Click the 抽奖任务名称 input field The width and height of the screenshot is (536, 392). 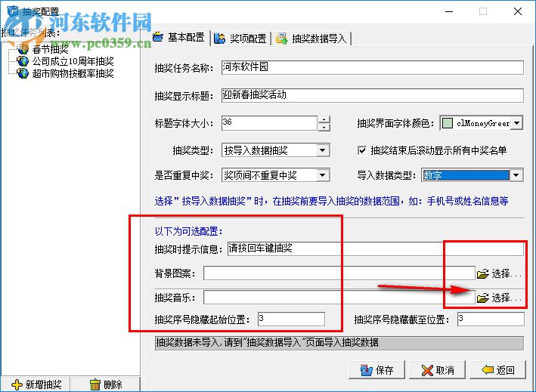pyautogui.click(x=372, y=67)
